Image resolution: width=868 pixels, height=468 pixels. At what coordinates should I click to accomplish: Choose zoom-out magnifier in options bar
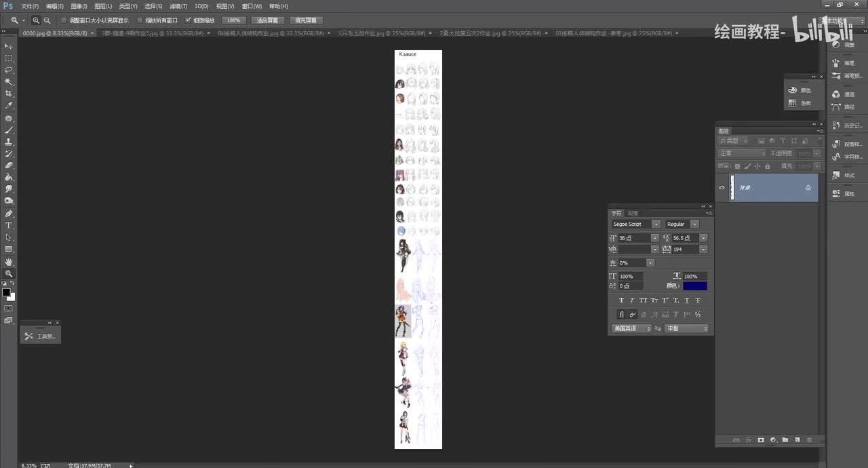[x=47, y=20]
